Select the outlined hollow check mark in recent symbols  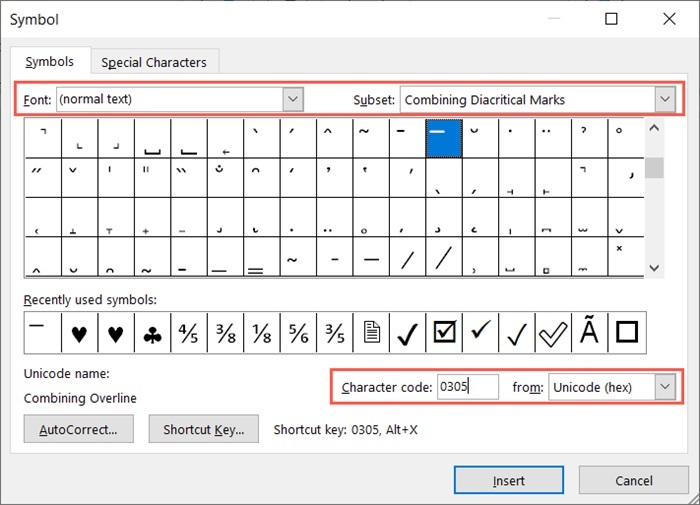[553, 333]
